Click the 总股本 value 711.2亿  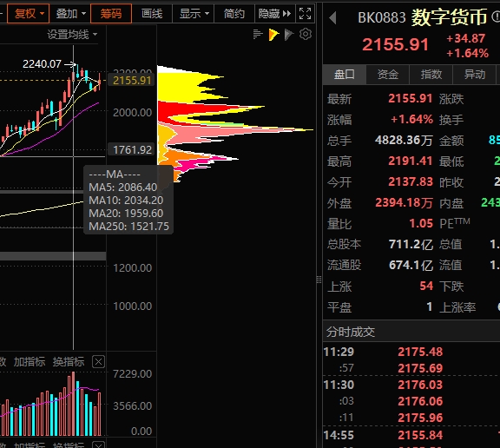click(411, 245)
